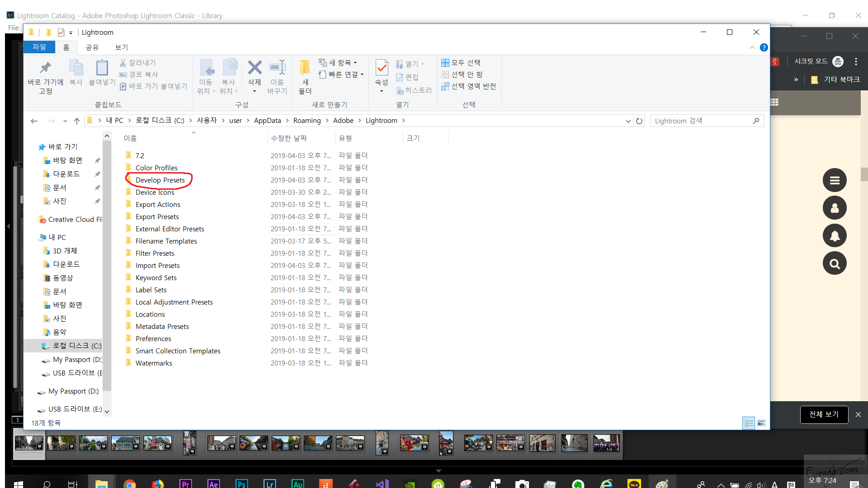Click the new folder icon in ribbon
This screenshot has height=488, width=868.
pyautogui.click(x=305, y=68)
